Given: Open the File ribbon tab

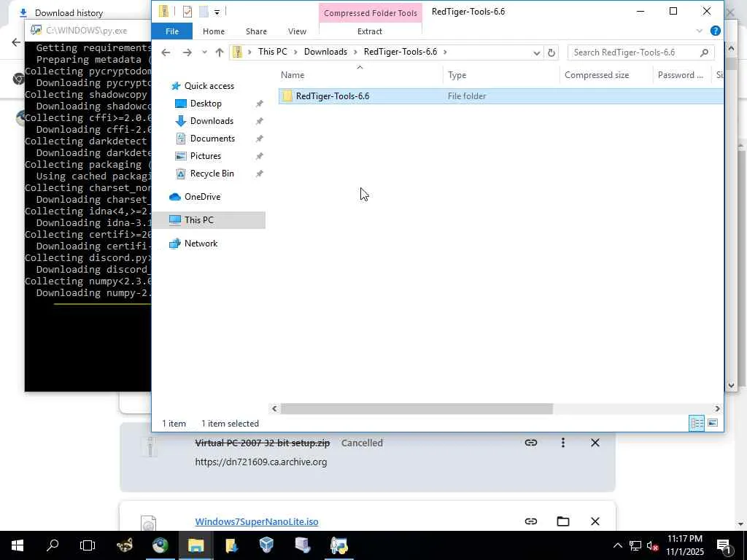Looking at the screenshot, I should click(x=172, y=31).
